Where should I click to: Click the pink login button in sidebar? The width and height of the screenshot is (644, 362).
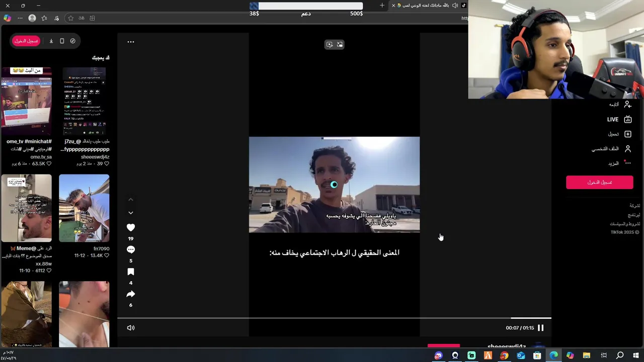[x=600, y=183]
